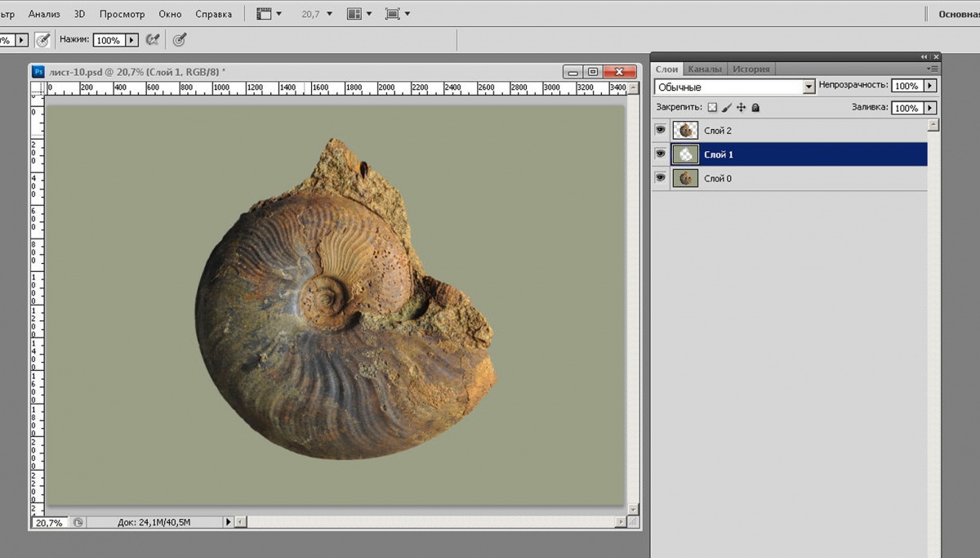This screenshot has height=558, width=980.
Task: Click zoom percentage field in status bar
Action: (x=48, y=522)
